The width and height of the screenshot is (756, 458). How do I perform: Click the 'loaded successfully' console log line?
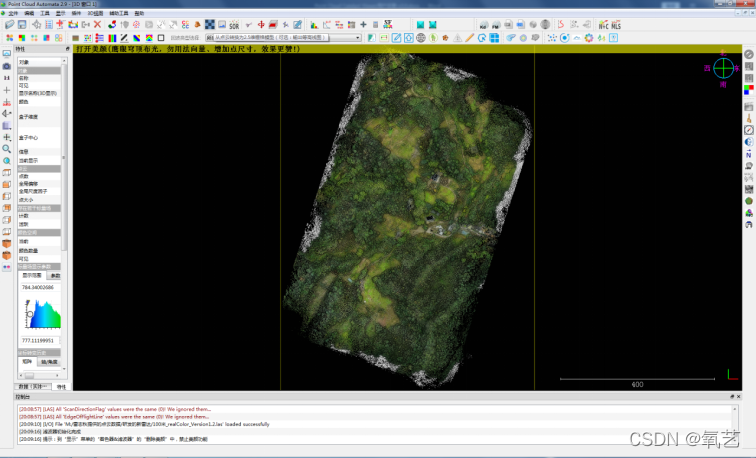tap(144, 424)
